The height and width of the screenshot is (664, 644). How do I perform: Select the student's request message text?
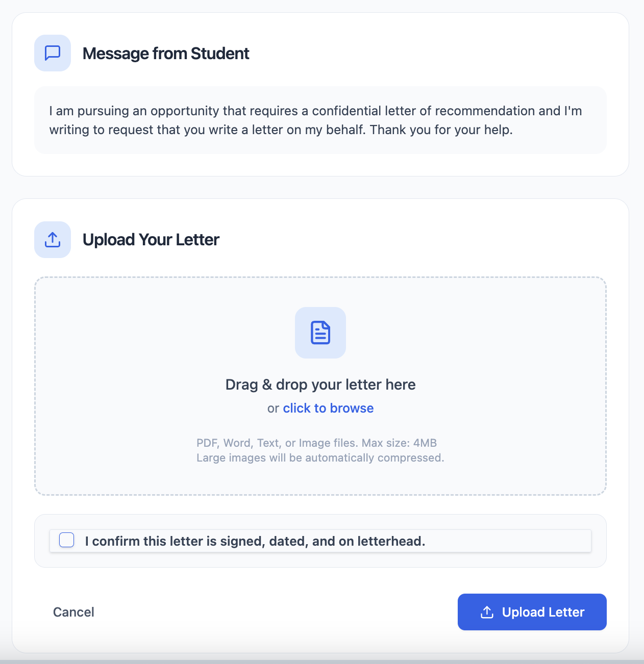(x=315, y=120)
